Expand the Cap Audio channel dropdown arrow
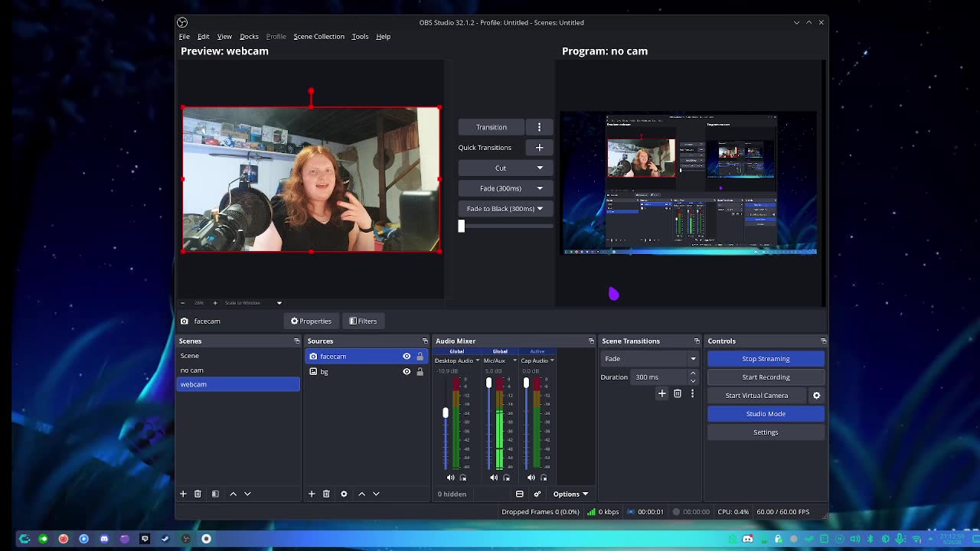This screenshot has height=551, width=980. pos(551,360)
